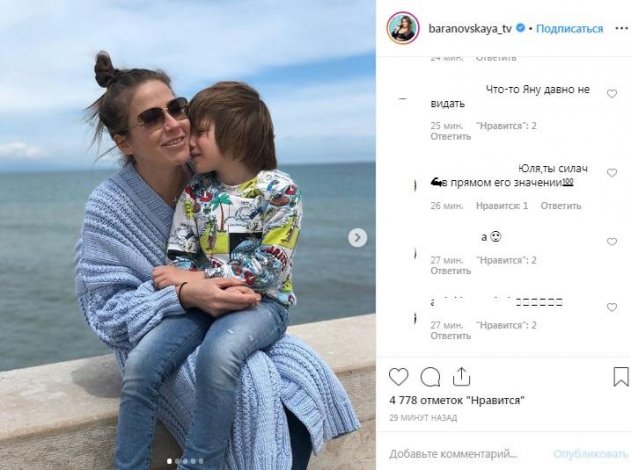Select the second carousel dot indicator
The image size is (631, 470).
coord(177,461)
